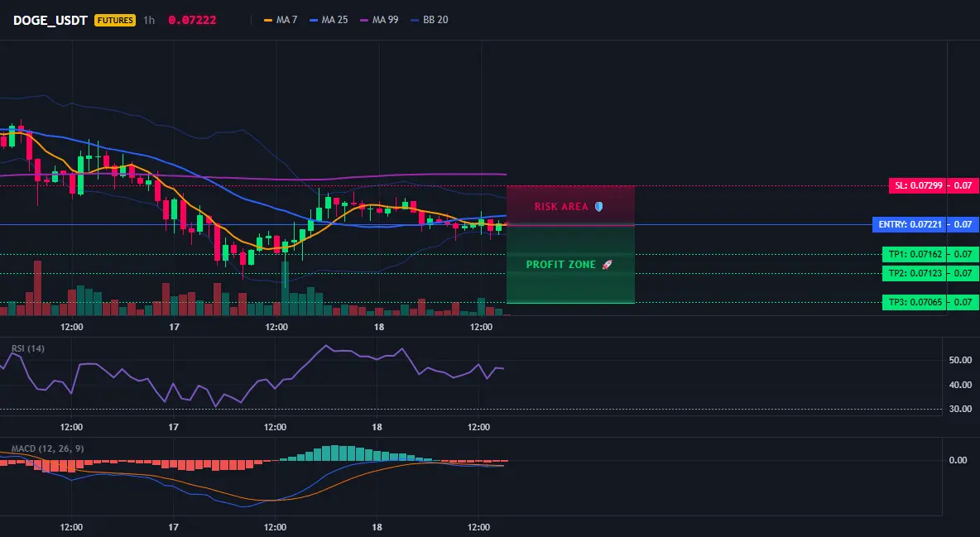Viewport: 980px width, 537px height.
Task: Click the RSI 30.00 axis value
Action: coord(960,409)
